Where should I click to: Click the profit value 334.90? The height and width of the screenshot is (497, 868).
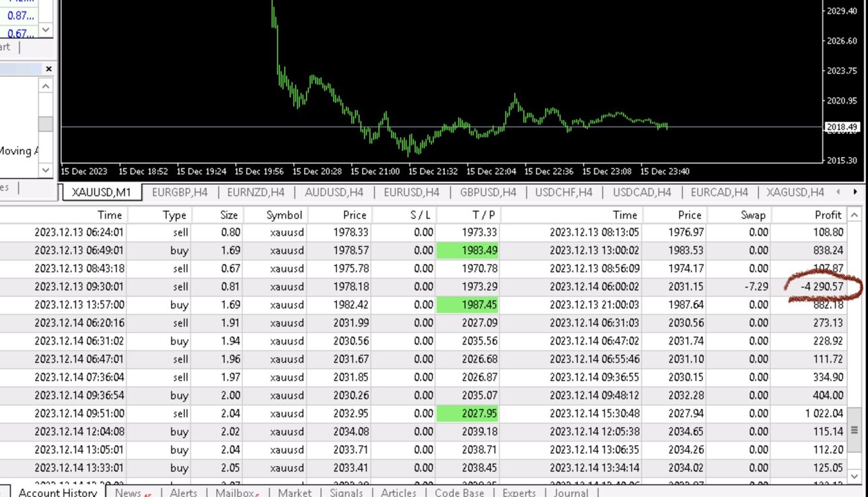tap(828, 377)
